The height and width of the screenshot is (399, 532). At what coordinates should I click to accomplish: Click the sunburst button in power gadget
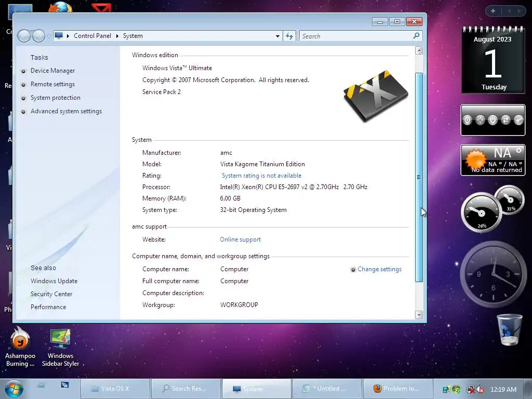[x=480, y=120]
